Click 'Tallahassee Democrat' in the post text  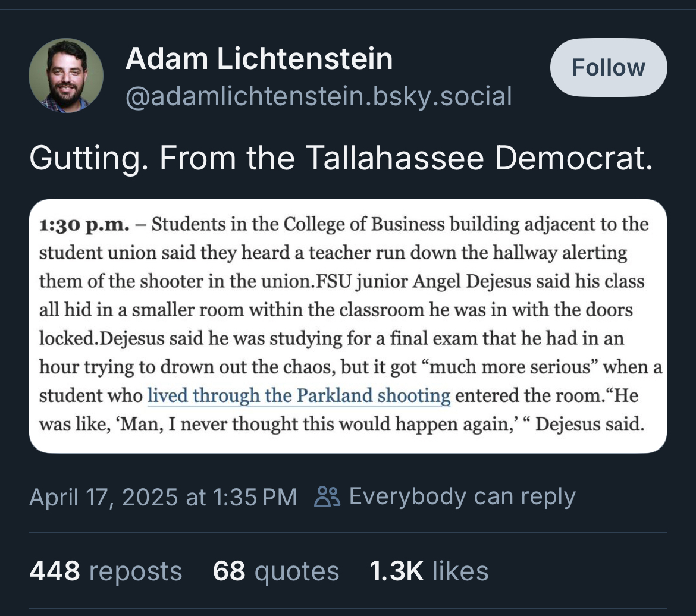coord(479,159)
